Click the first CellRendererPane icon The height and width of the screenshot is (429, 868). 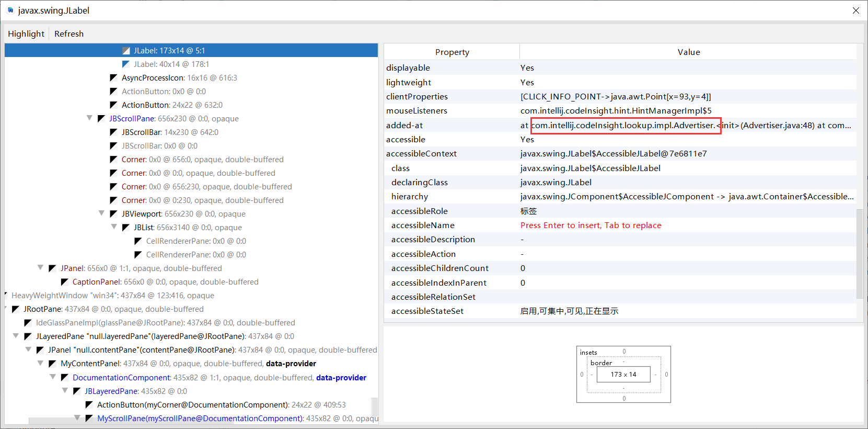click(138, 241)
